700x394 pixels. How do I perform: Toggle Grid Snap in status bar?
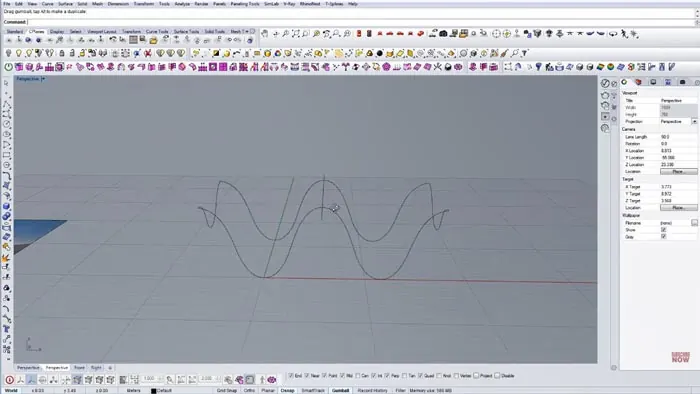227,390
